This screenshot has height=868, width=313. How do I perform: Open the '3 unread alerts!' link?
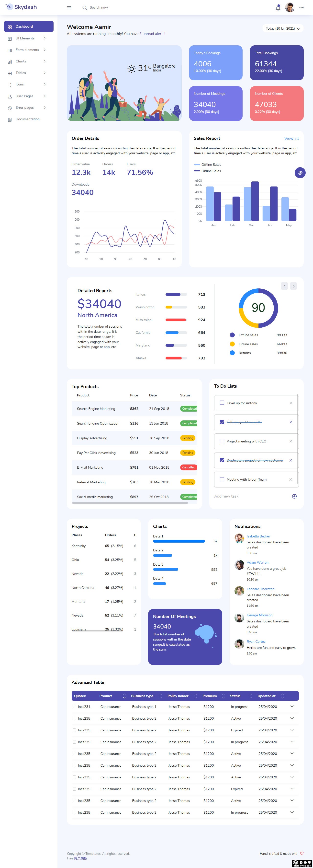152,34
